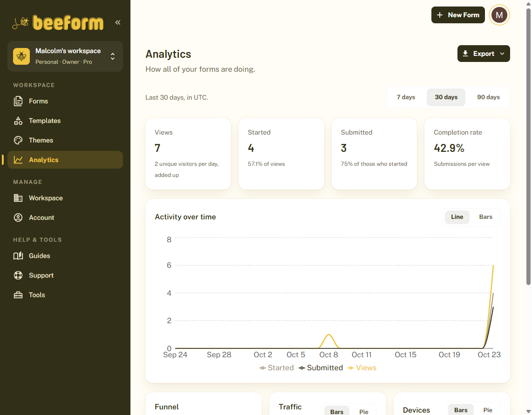
Task: Open the Support link
Action: tap(65, 275)
